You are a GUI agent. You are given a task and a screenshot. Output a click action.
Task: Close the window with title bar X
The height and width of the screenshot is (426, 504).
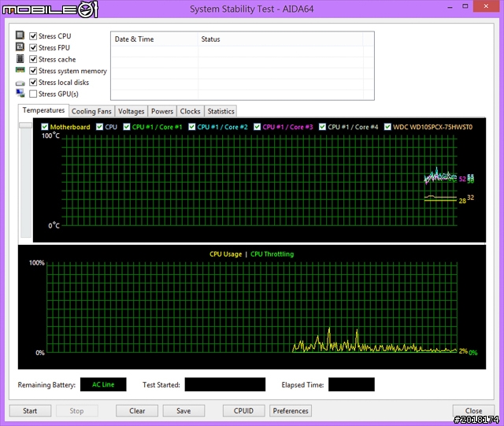pos(486,6)
